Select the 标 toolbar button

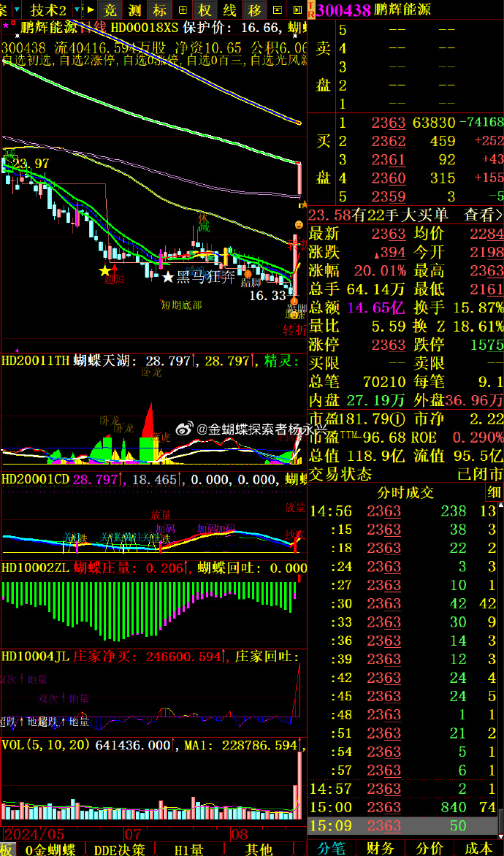(x=159, y=9)
